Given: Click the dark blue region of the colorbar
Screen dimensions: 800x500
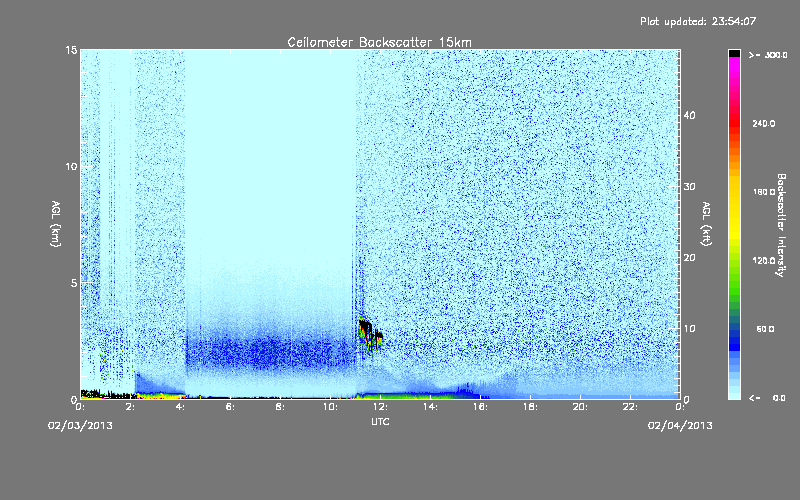Looking at the screenshot, I should click(734, 340).
